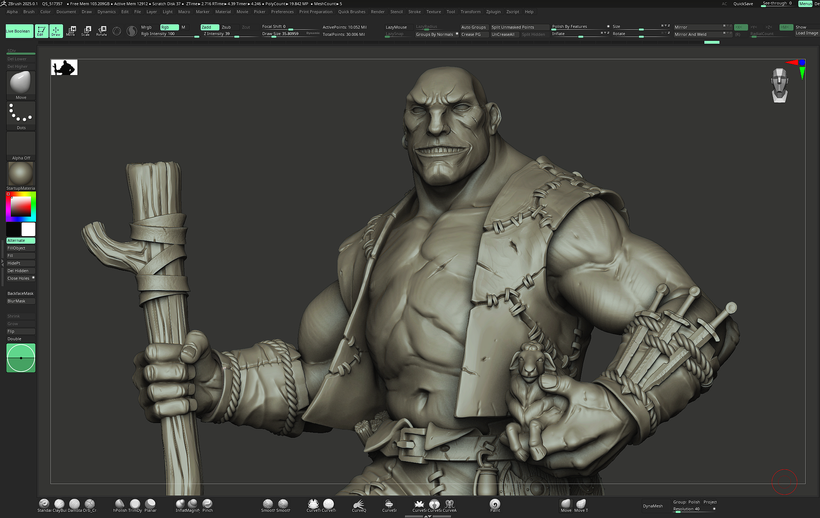This screenshot has height=518, width=820.
Task: Choose the Pinch brush on bottom shelf
Action: tap(207, 504)
